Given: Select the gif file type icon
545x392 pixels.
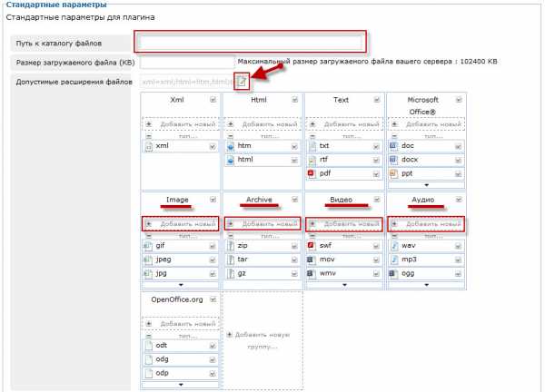Looking at the screenshot, I should point(148,246).
